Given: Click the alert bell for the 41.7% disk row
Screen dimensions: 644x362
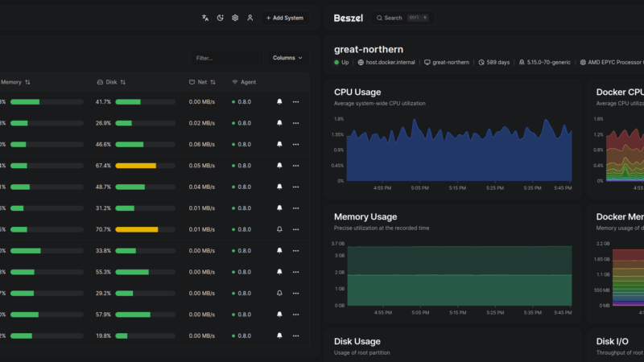Looking at the screenshot, I should pos(279,102).
